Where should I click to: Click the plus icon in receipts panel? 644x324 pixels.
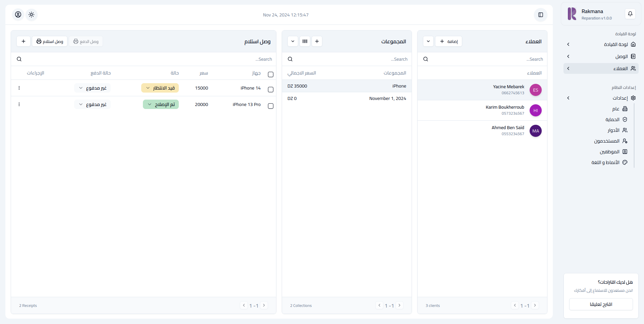[x=23, y=41]
